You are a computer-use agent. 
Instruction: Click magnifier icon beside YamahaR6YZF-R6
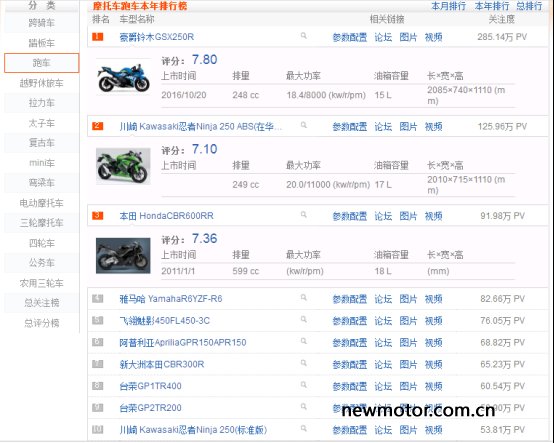303,298
